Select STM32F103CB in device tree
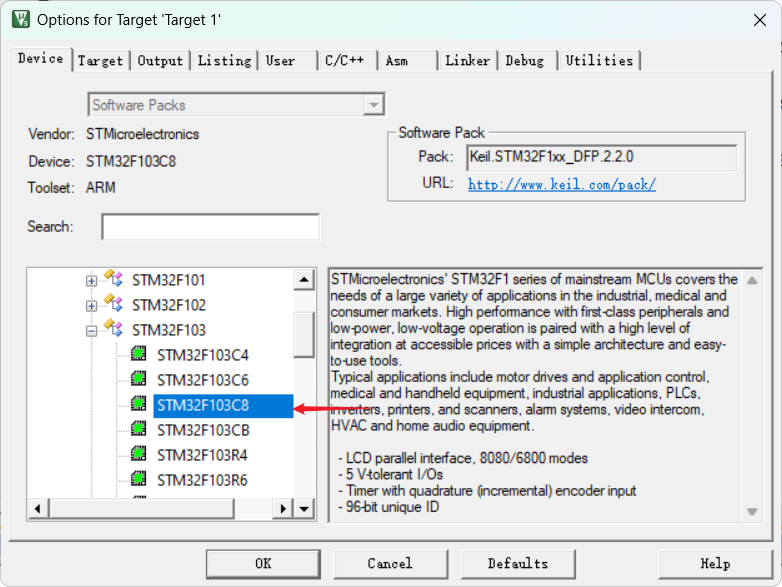Viewport: 782px width, 587px height. [x=203, y=430]
